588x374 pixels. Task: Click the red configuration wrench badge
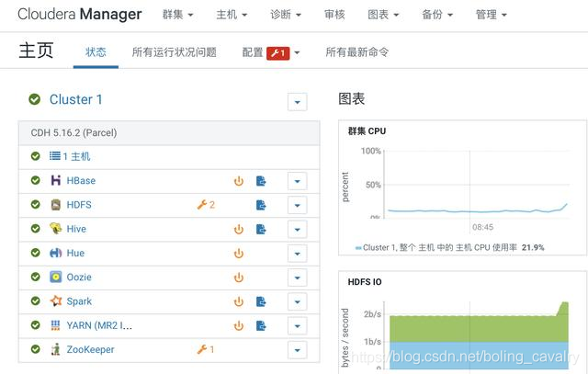click(x=277, y=53)
